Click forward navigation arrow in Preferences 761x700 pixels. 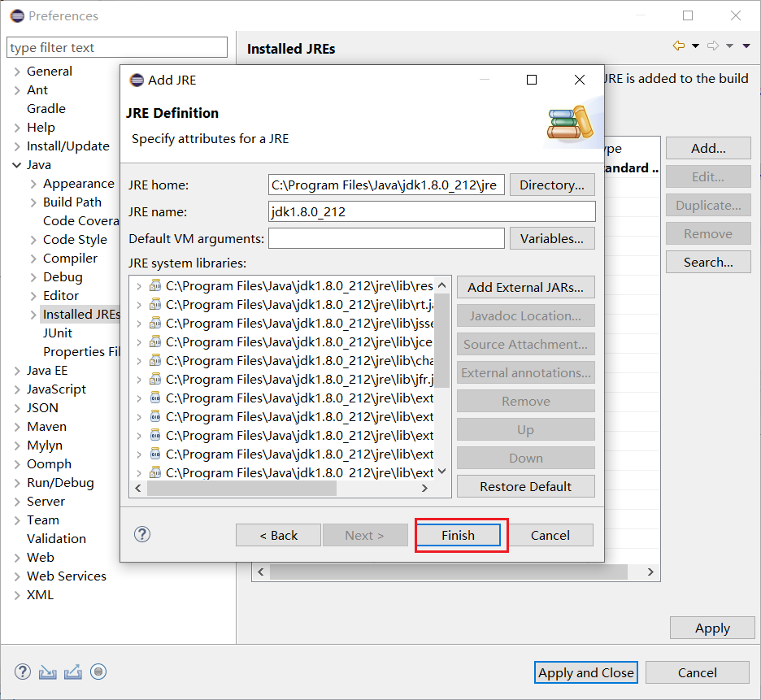[712, 46]
